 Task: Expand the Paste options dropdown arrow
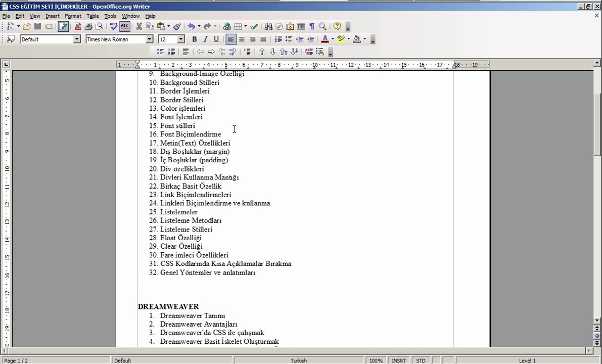pos(168,26)
